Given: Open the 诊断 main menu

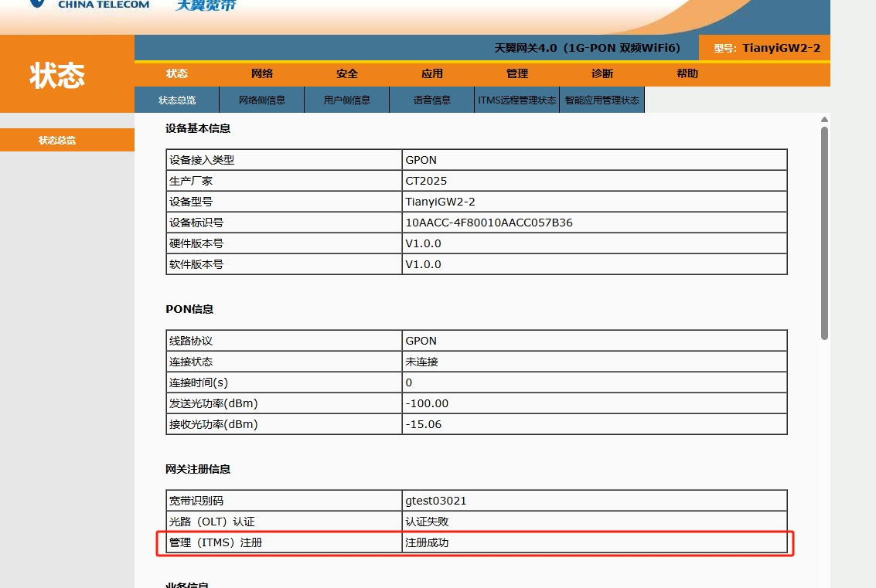Looking at the screenshot, I should [x=602, y=73].
